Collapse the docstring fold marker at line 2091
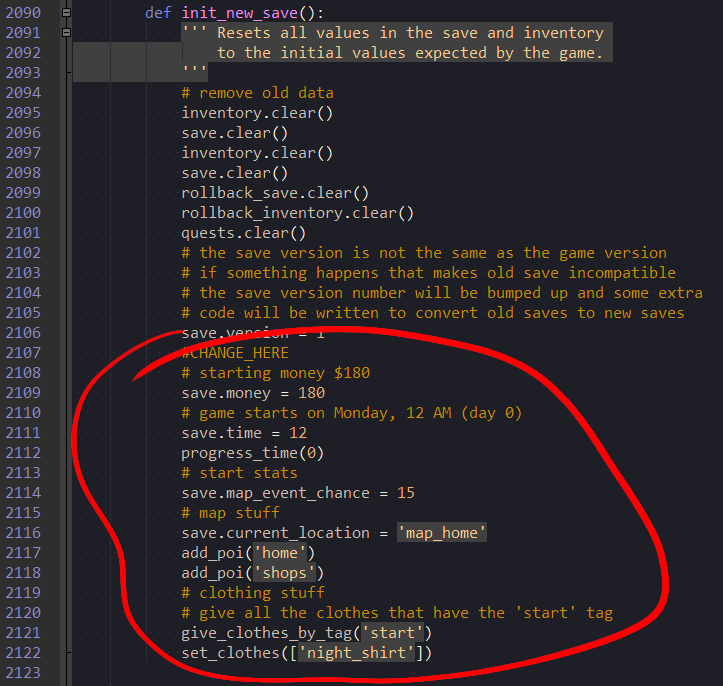This screenshot has height=686, width=723. point(66,32)
